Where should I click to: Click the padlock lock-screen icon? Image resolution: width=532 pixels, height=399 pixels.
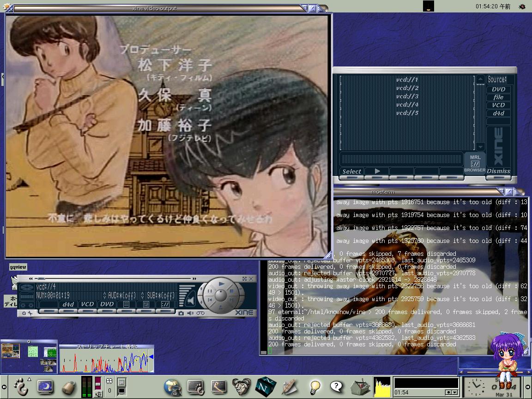tap(69, 387)
